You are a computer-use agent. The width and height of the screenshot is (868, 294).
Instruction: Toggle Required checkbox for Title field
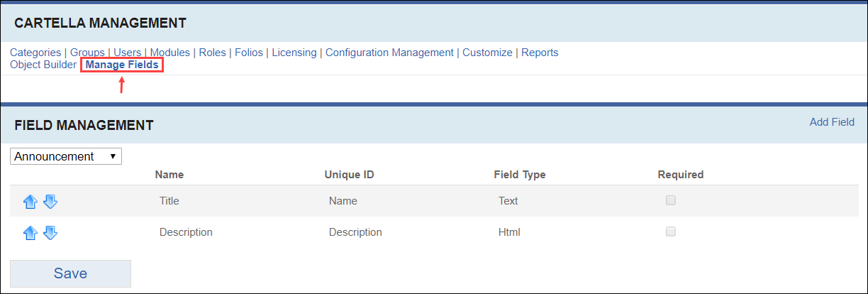pyautogui.click(x=670, y=200)
